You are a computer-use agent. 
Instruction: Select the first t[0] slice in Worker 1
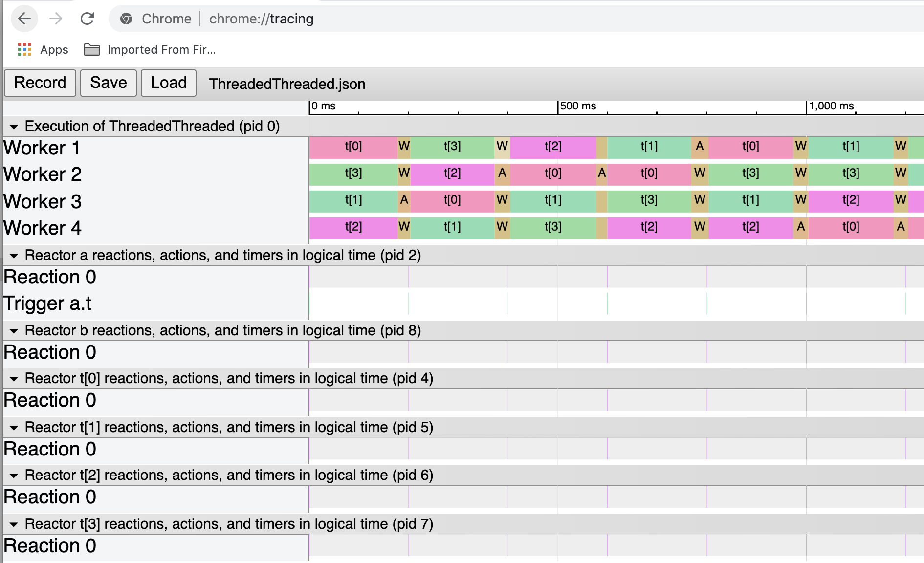click(x=353, y=147)
